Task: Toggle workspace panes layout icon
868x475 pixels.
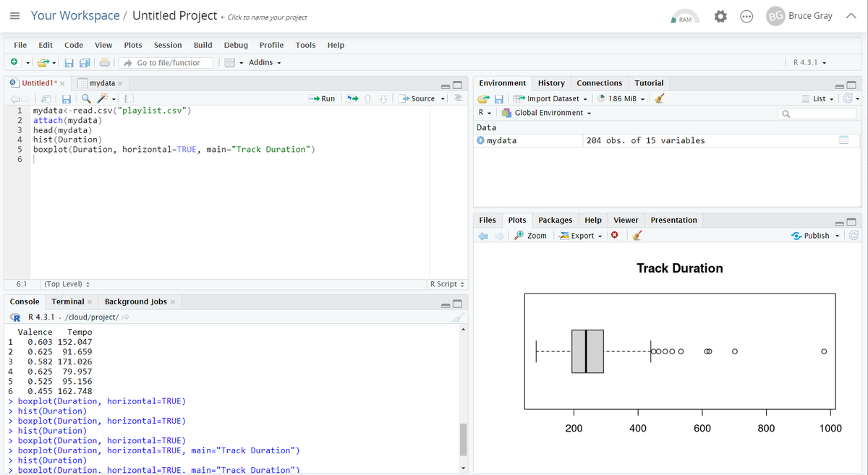Action: point(230,62)
